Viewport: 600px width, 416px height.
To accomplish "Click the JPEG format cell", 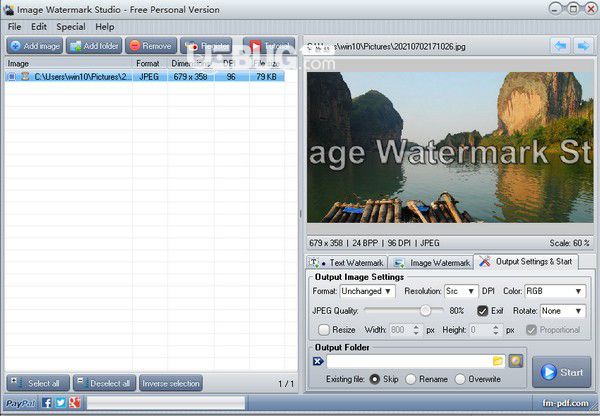I will (x=149, y=77).
